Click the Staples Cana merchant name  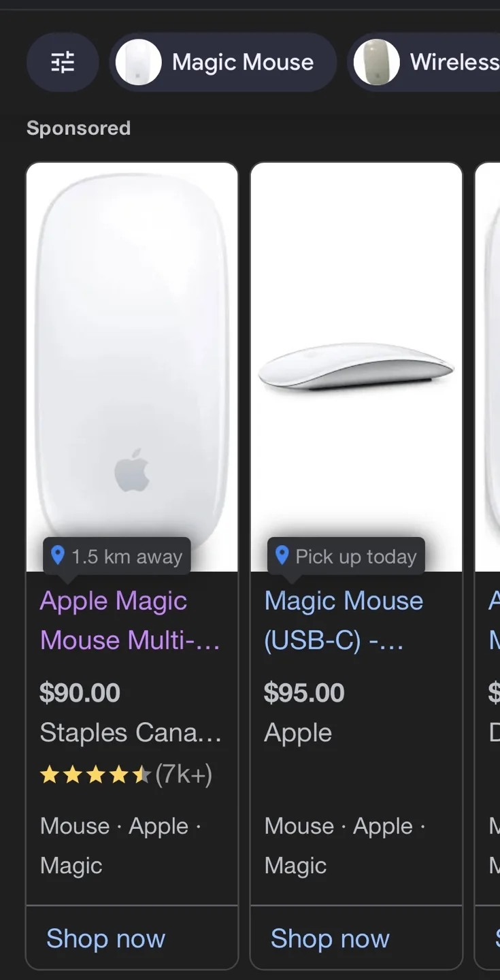pyautogui.click(x=131, y=733)
